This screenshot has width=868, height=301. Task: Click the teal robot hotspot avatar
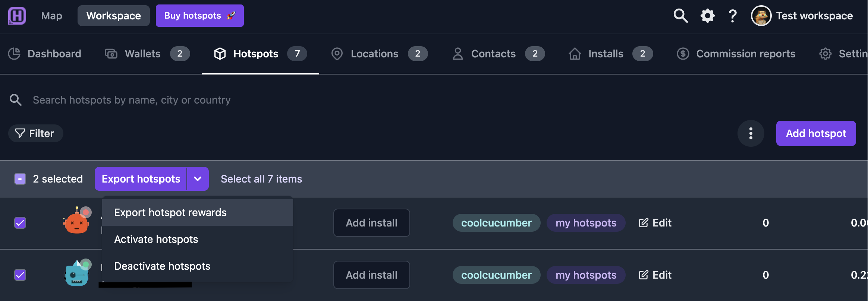(77, 273)
